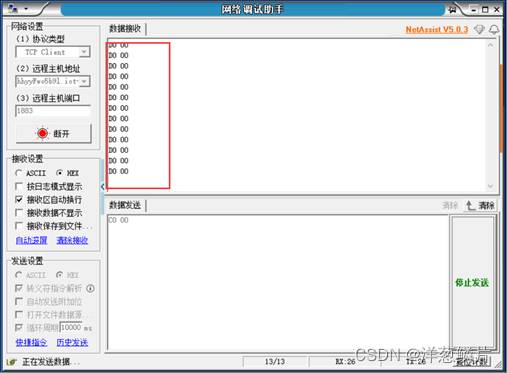The image size is (507, 373).
Task: Click the 停止发送 button
Action: pos(472,283)
